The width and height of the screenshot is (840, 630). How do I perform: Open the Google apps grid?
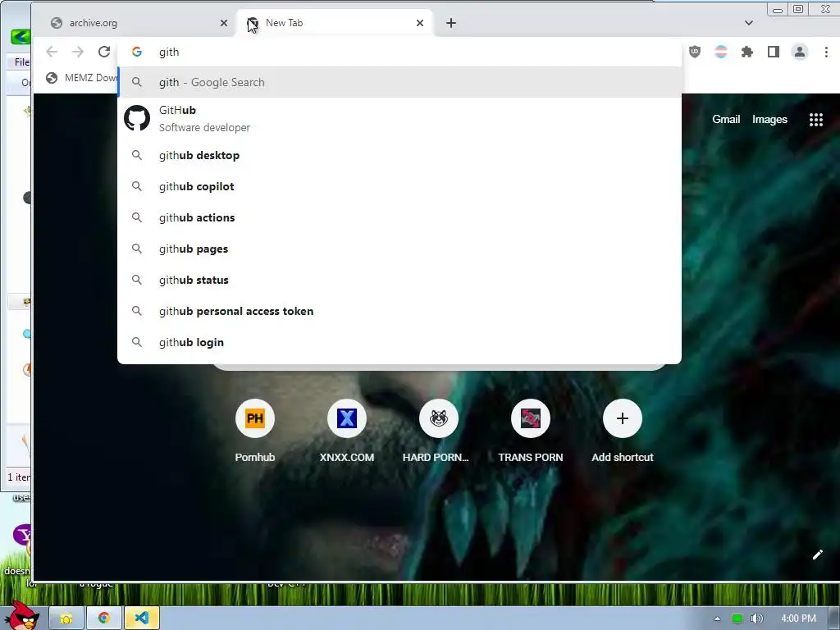click(816, 120)
